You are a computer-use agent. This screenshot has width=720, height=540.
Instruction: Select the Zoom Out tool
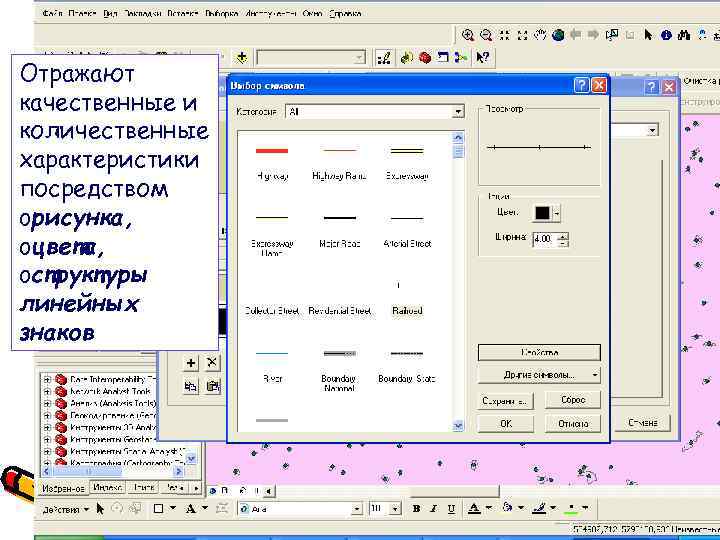(x=485, y=35)
